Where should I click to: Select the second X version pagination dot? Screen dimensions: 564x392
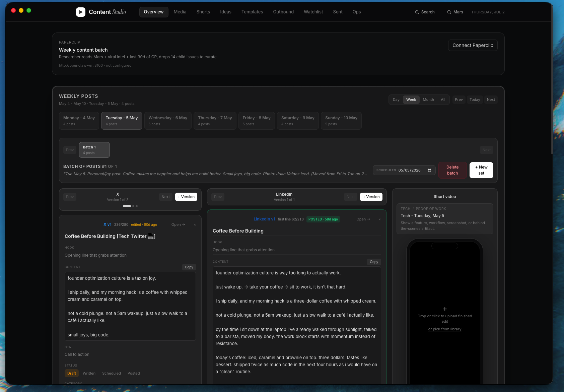point(133,206)
